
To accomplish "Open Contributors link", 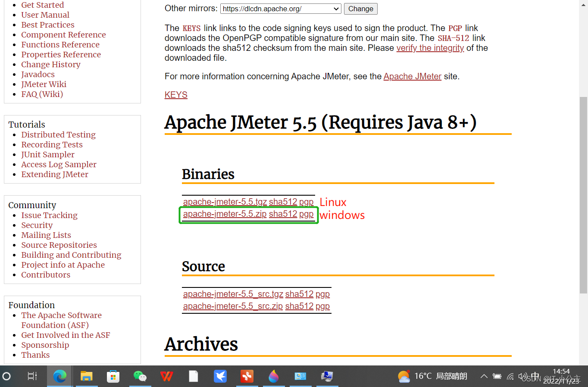I will pyautogui.click(x=46, y=275).
